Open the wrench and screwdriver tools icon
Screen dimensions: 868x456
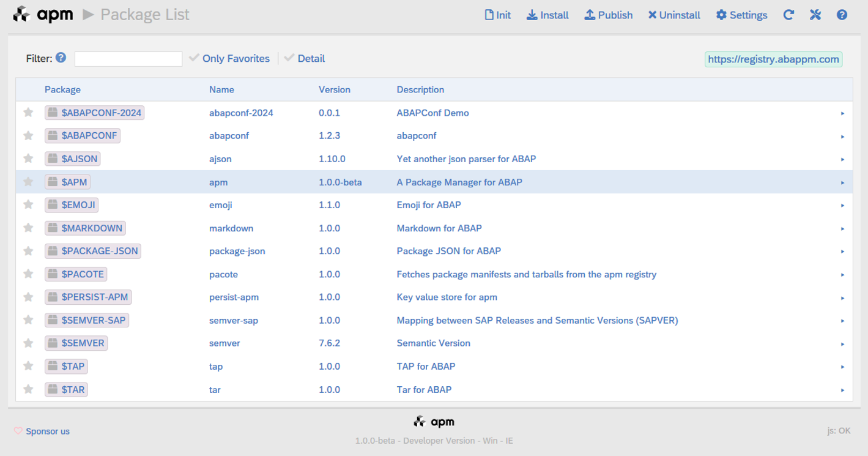pos(815,15)
